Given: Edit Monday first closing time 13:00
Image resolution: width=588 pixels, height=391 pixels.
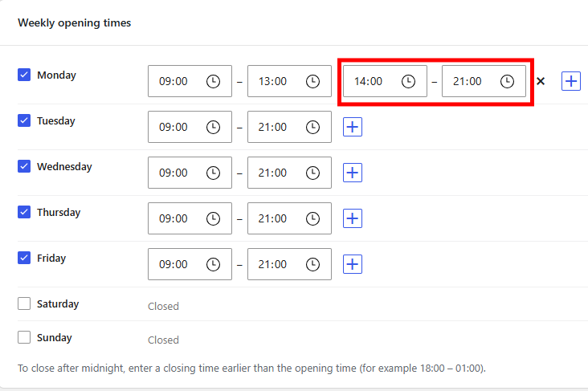Looking at the screenshot, I should tap(289, 81).
